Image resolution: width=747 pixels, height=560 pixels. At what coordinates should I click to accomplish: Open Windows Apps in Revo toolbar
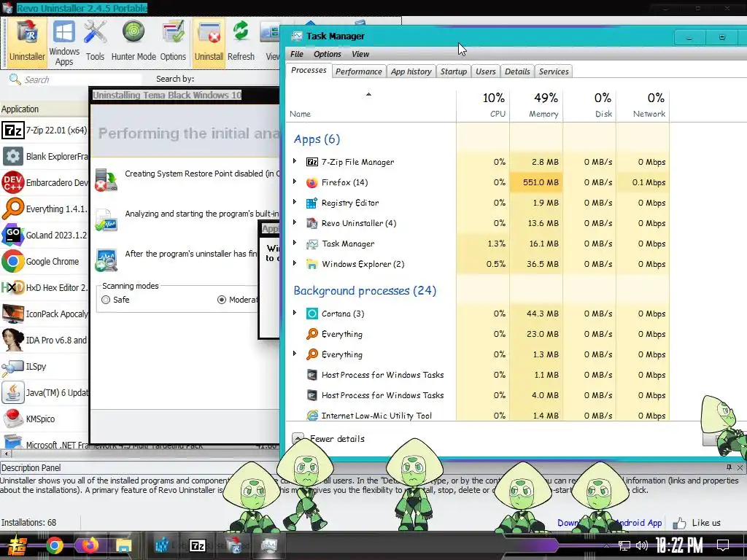64,42
